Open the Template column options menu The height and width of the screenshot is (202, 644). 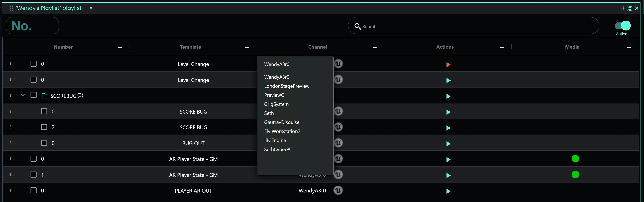pos(247,46)
